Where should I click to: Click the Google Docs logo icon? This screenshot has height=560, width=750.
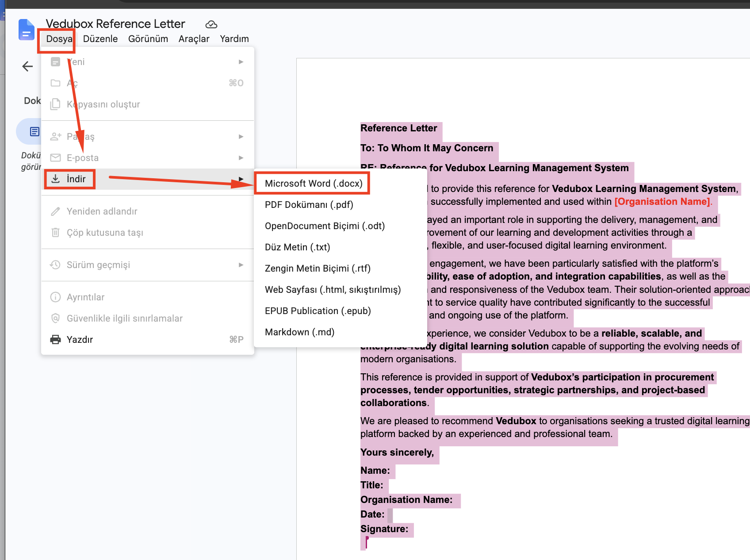[27, 30]
